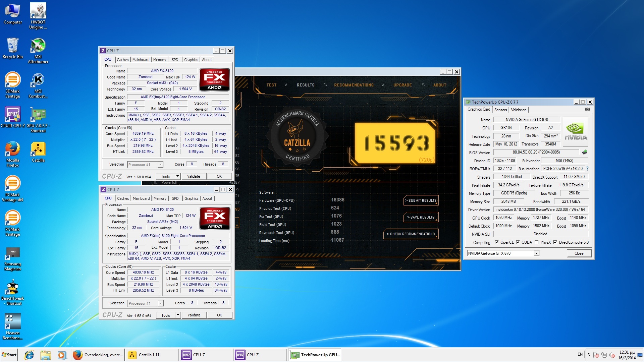Click CHECK RECOMMENDATIONS in Catzilla
Image resolution: width=644 pixels, height=362 pixels.
pos(411,234)
